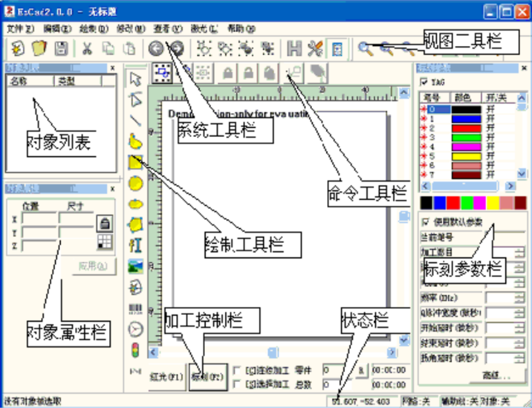
Task: Uncheck the 使用默认参数 option
Action: [x=426, y=220]
